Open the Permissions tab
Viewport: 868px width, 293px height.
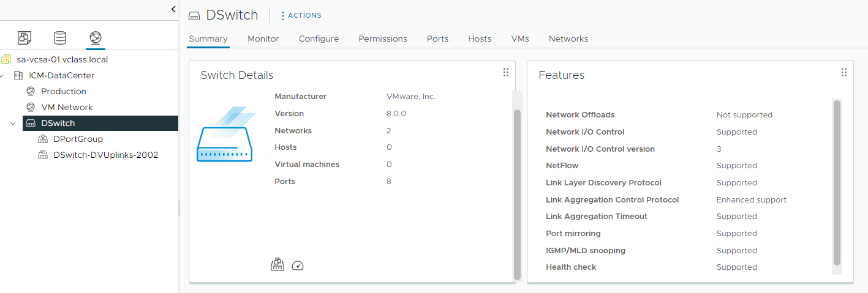[383, 39]
